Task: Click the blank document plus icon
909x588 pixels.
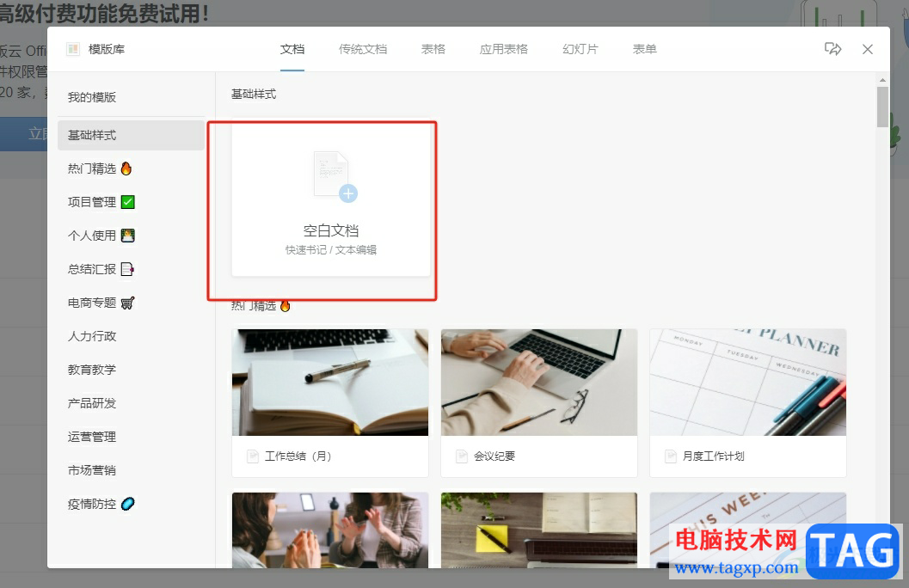Action: pyautogui.click(x=348, y=193)
